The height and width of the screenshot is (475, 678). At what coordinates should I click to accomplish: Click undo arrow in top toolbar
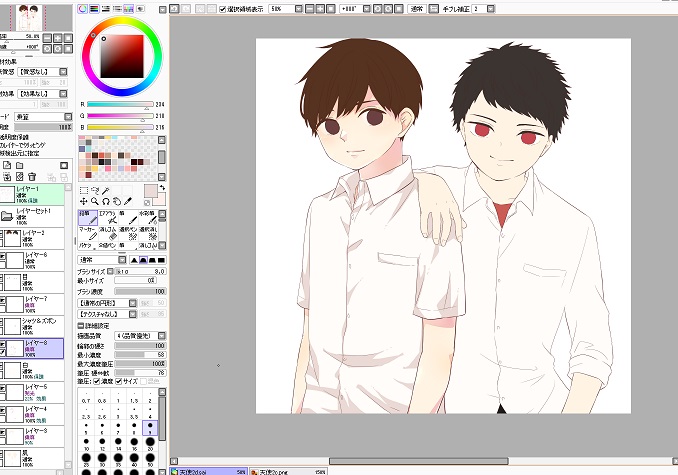click(x=174, y=9)
